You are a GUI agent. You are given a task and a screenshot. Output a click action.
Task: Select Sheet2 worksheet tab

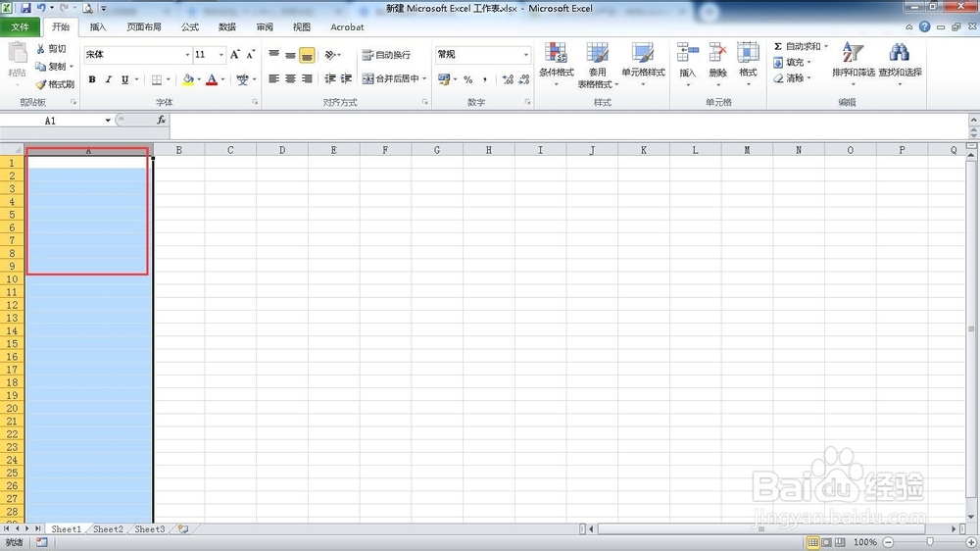click(x=108, y=529)
